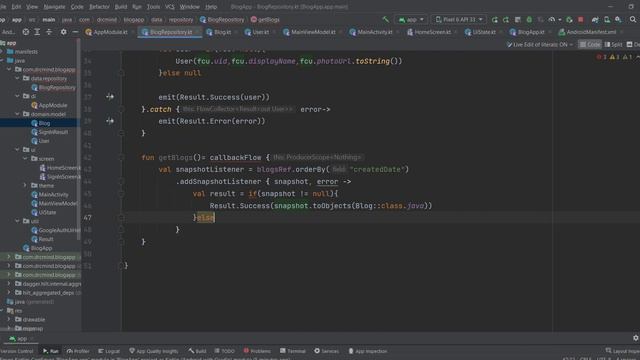
Task: Open the Run tool window
Action: 51,351
